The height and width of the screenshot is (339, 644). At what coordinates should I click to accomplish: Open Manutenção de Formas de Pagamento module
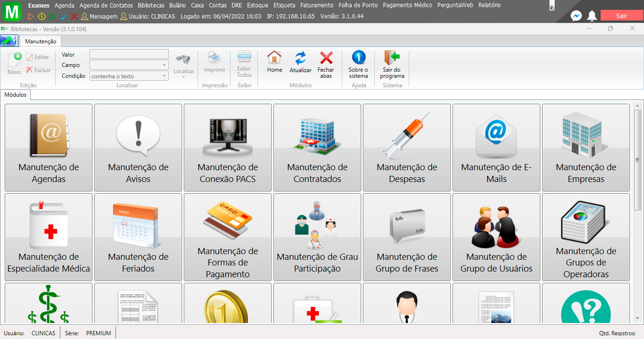click(x=227, y=237)
